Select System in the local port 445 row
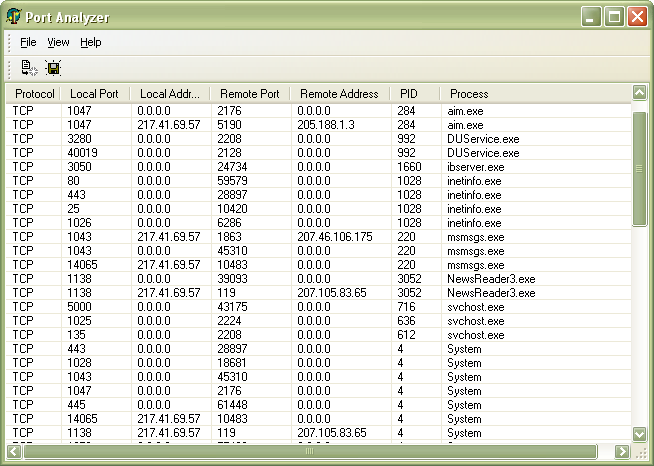 coord(464,405)
